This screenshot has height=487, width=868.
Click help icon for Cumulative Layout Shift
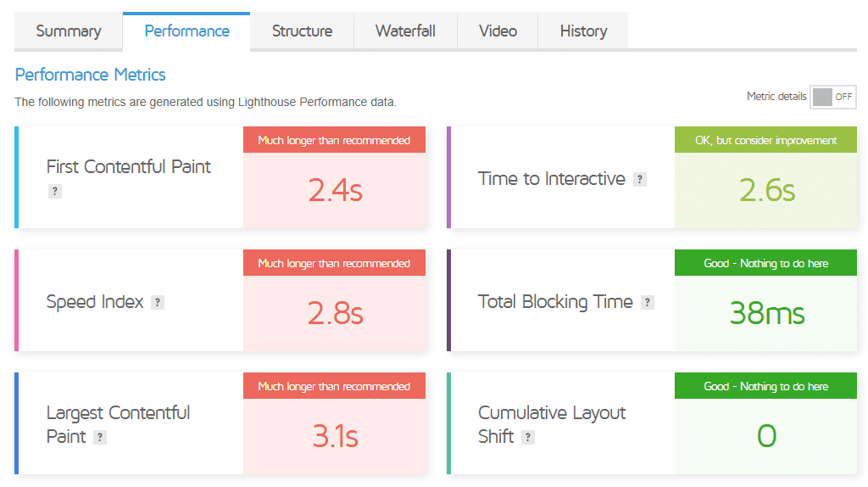click(528, 438)
